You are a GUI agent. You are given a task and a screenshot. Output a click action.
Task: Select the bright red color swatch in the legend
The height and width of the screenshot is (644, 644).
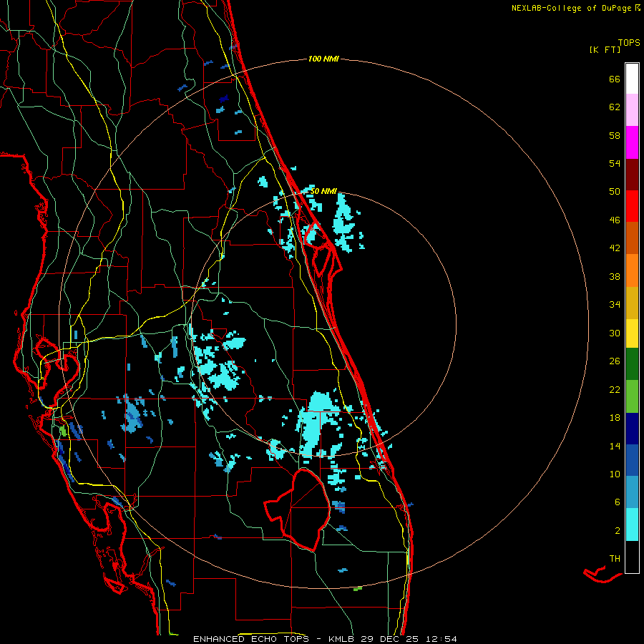632,206
